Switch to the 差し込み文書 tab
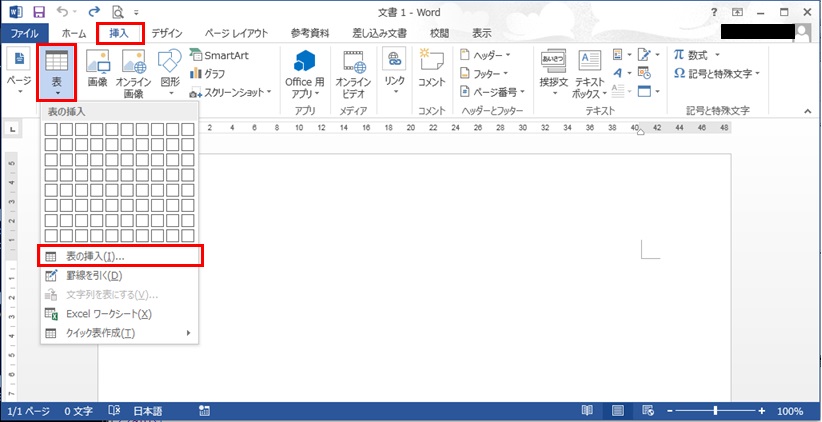This screenshot has width=822, height=422. pyautogui.click(x=380, y=34)
